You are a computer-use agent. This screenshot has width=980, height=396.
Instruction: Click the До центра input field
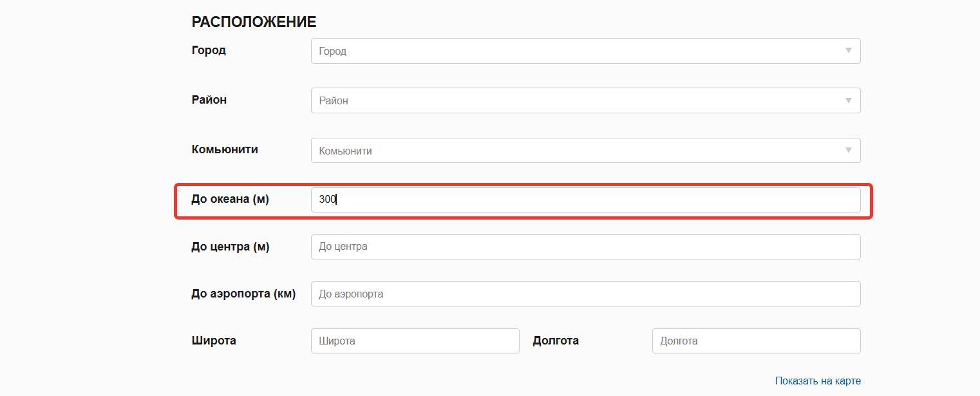pyautogui.click(x=586, y=247)
